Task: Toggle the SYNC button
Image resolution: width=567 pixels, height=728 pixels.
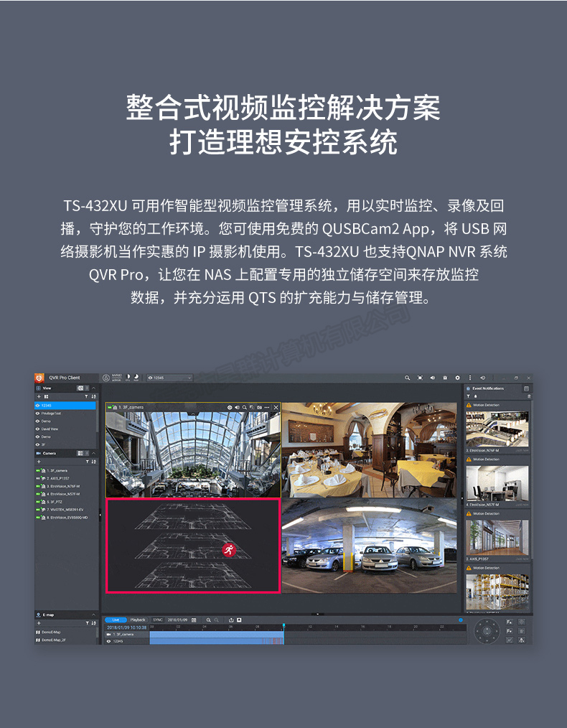Action: 158,620
